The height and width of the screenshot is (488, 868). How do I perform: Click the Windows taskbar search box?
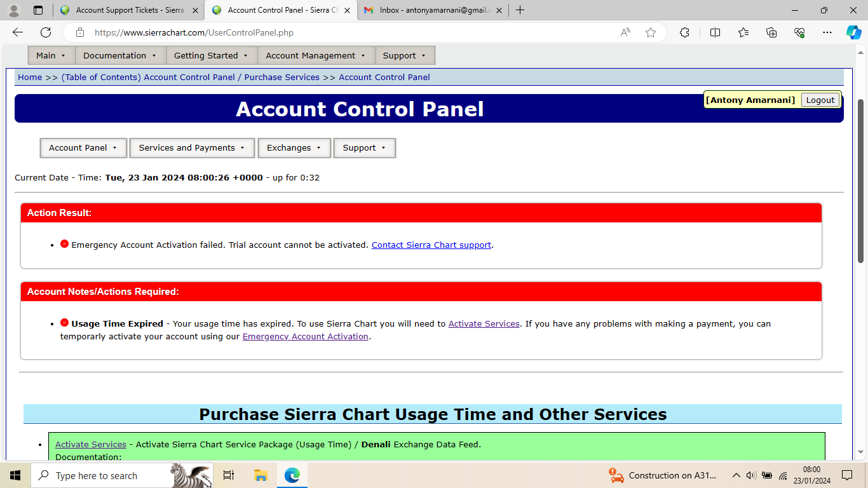[x=122, y=475]
